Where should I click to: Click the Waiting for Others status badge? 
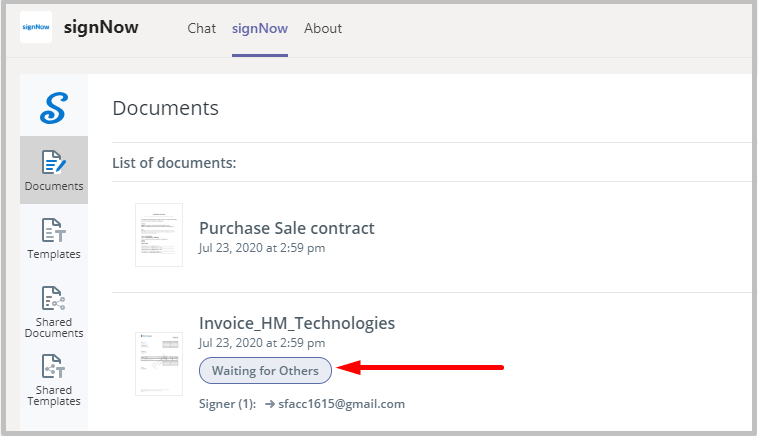[265, 371]
